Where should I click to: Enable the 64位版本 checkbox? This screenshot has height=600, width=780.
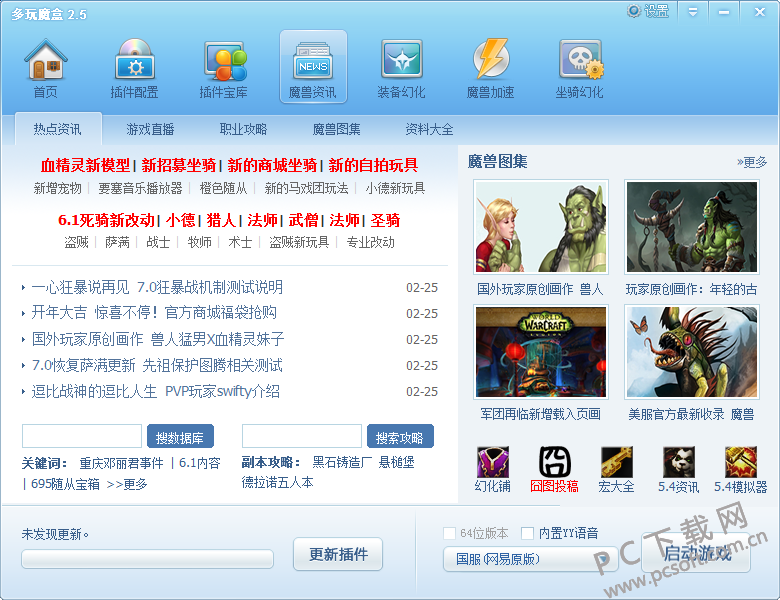point(449,533)
